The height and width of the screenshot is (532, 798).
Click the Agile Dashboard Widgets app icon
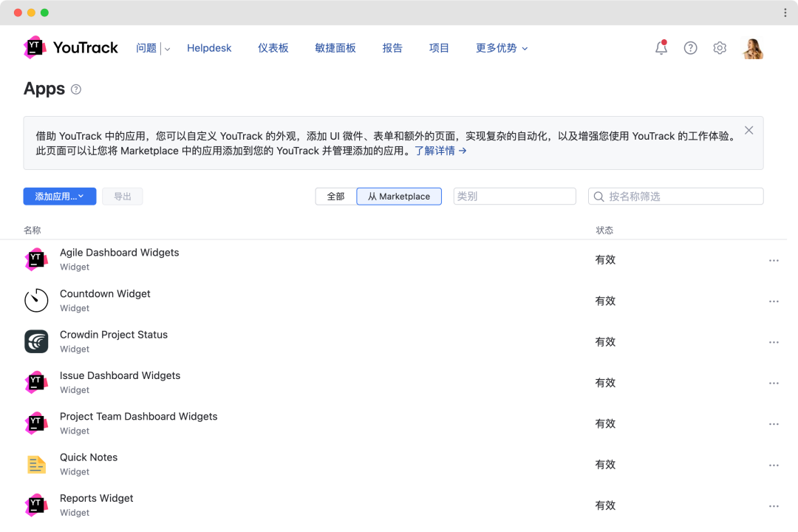click(36, 259)
